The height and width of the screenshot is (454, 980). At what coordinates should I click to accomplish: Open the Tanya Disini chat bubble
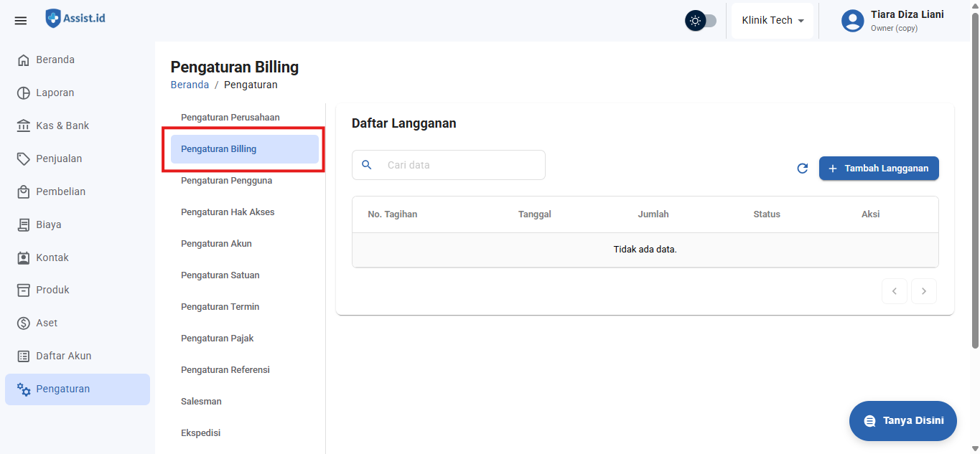pos(902,421)
